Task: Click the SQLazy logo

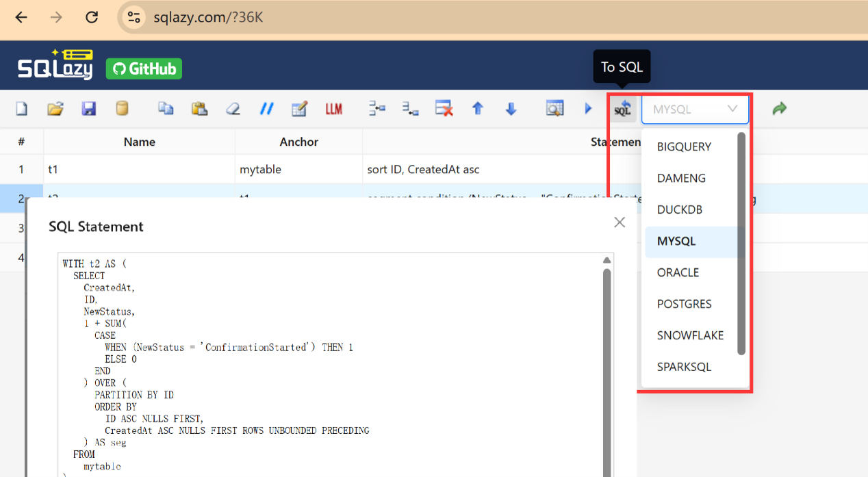Action: pos(55,65)
